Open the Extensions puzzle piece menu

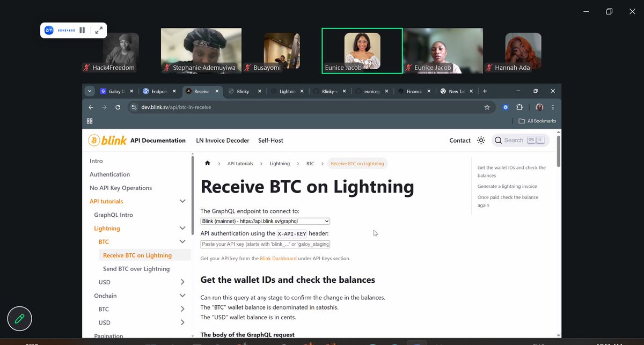click(519, 107)
